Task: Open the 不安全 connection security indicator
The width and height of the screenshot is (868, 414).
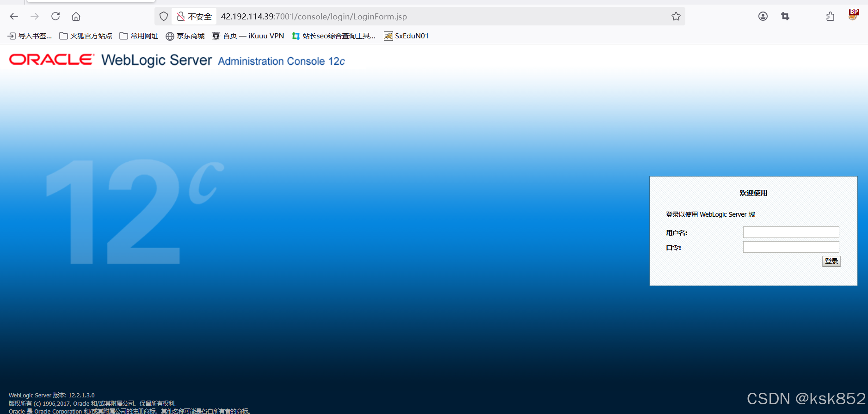Action: 194,16
